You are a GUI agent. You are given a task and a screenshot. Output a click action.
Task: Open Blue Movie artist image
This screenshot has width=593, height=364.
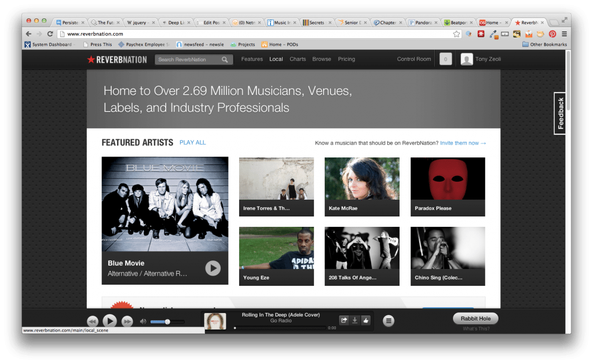point(165,204)
